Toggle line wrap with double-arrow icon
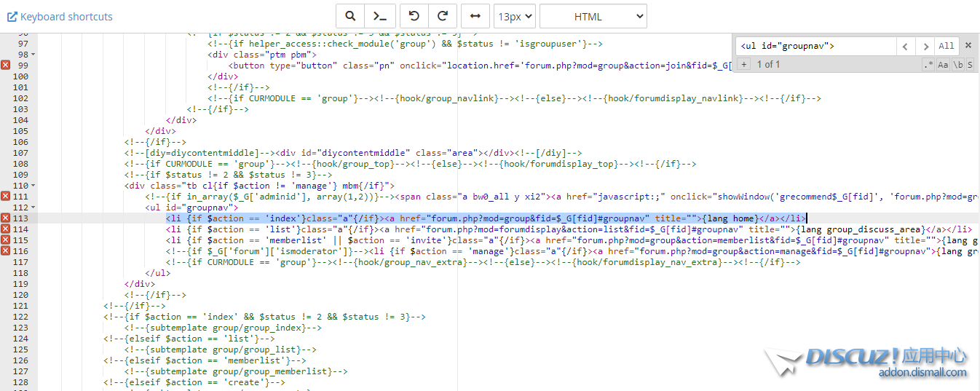 [x=475, y=16]
